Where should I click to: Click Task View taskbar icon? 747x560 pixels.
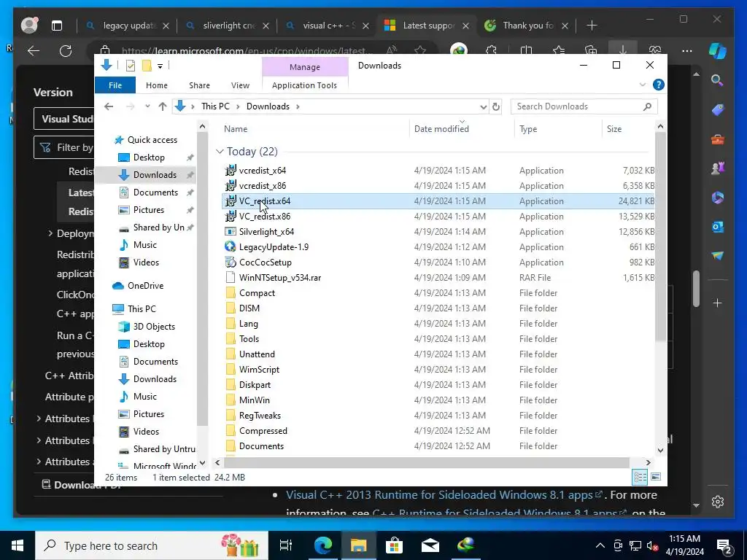tap(286, 545)
